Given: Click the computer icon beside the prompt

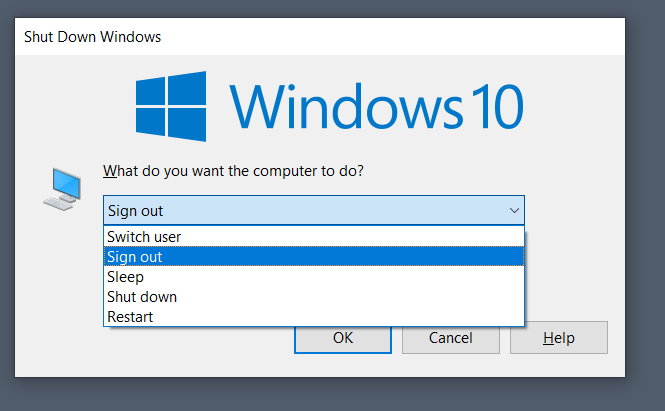Looking at the screenshot, I should point(63,189).
